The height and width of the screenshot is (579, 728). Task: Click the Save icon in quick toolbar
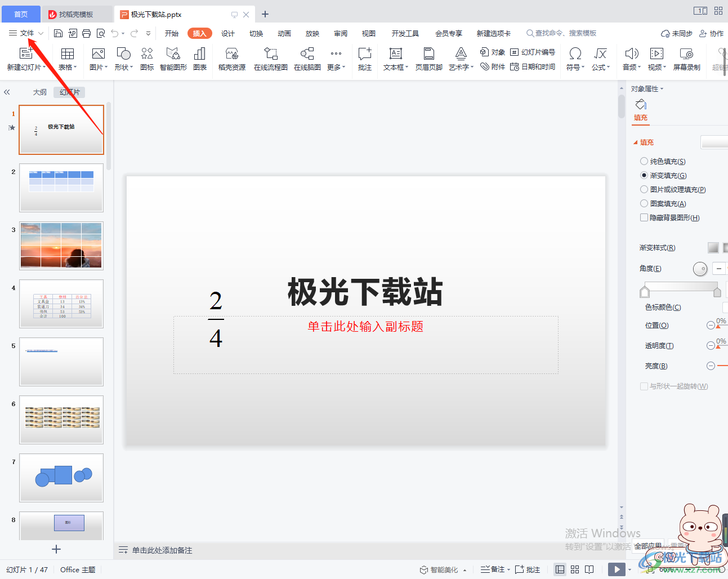tap(58, 33)
